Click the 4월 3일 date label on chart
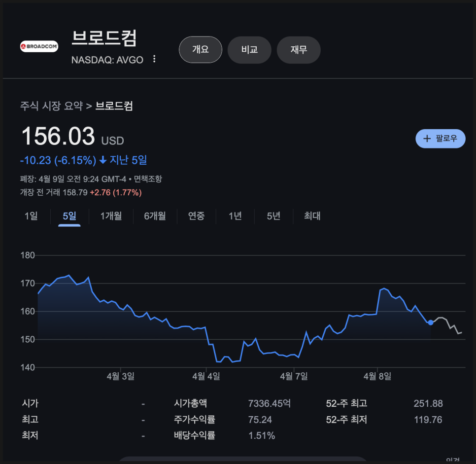Image resolution: width=476 pixels, height=464 pixels. [x=121, y=377]
